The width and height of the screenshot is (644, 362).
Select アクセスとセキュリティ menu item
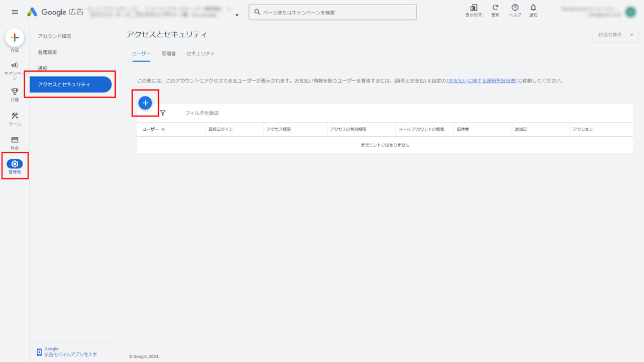(x=71, y=84)
